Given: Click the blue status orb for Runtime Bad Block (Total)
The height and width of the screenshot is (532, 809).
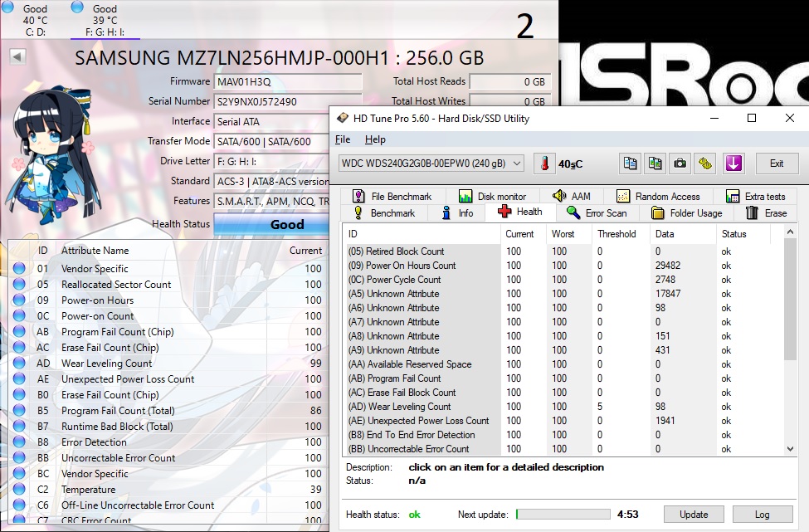Looking at the screenshot, I should point(19,427).
